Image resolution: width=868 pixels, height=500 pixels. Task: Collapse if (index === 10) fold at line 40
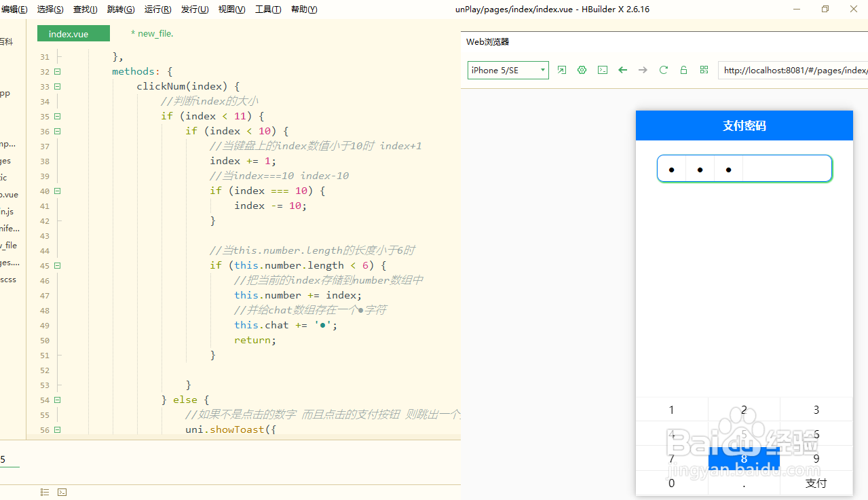coord(57,191)
